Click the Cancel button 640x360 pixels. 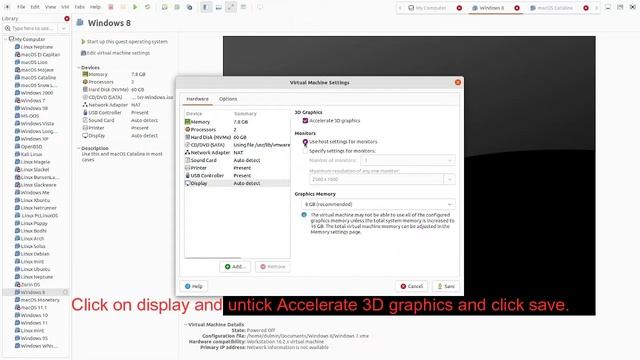pos(411,287)
